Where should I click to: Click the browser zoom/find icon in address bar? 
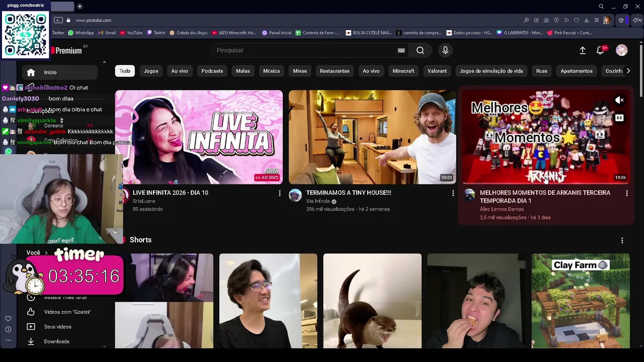pos(526,20)
